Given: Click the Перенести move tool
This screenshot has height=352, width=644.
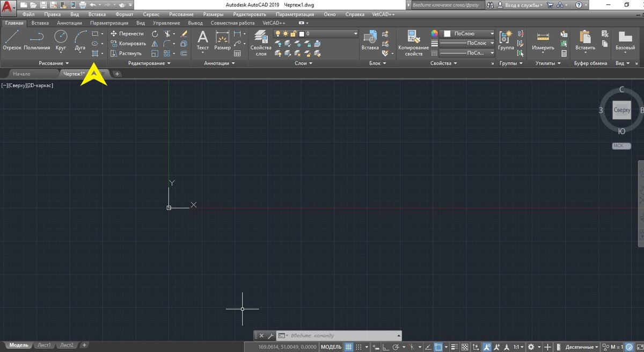Looking at the screenshot, I should click(127, 33).
